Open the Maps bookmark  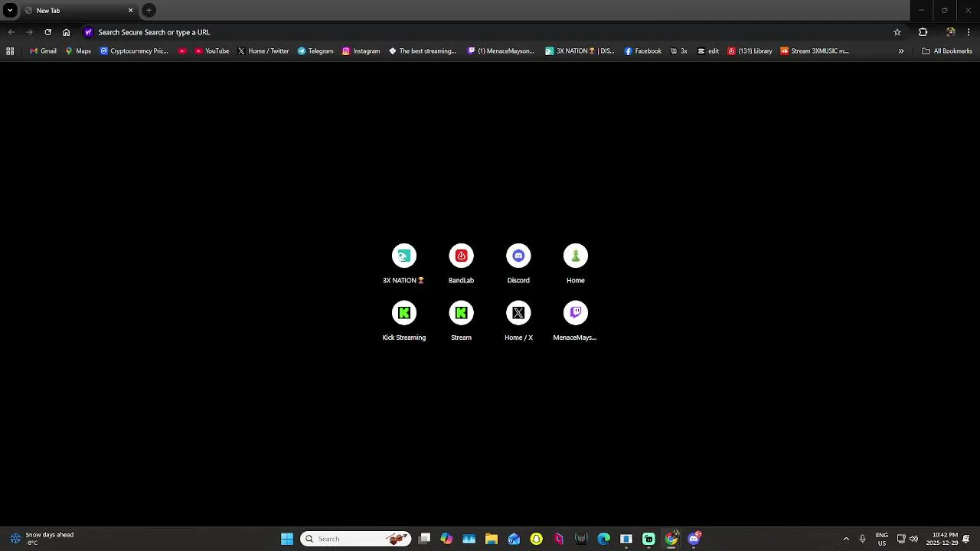(x=78, y=51)
